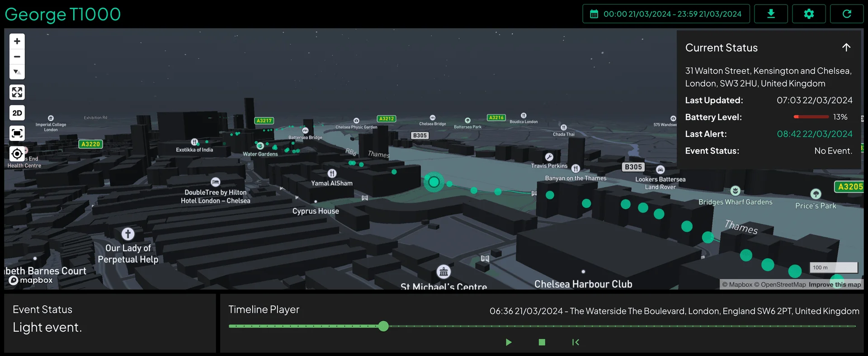Click Exotikka of India restaurant icon
The image size is (868, 356).
[x=194, y=142]
